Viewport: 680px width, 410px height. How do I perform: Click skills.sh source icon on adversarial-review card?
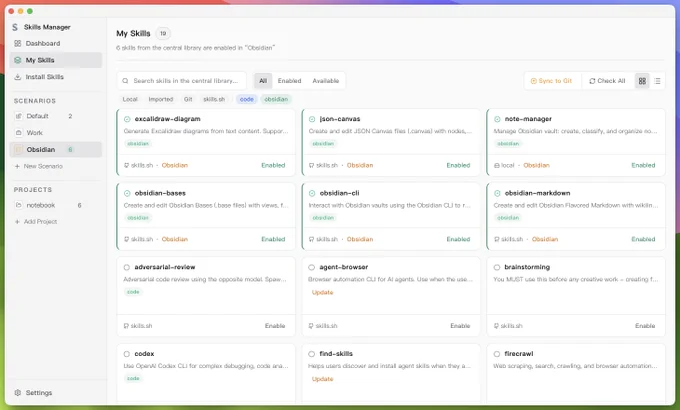click(126, 326)
